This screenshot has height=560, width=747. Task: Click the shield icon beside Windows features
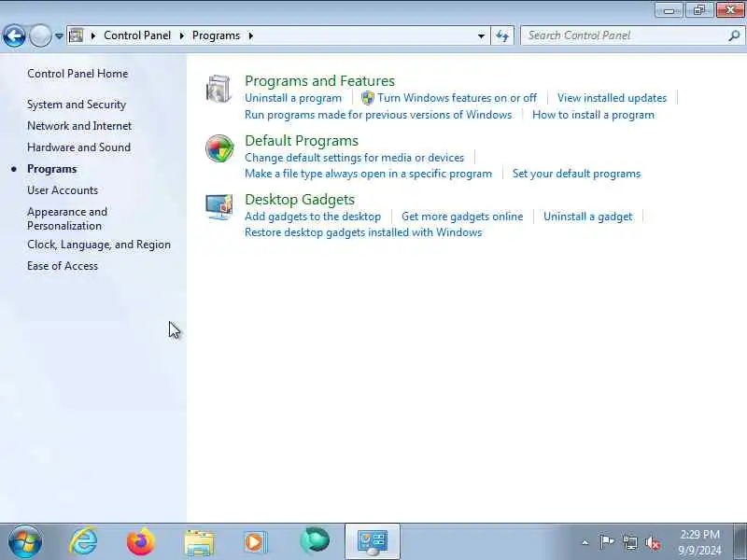pos(367,98)
